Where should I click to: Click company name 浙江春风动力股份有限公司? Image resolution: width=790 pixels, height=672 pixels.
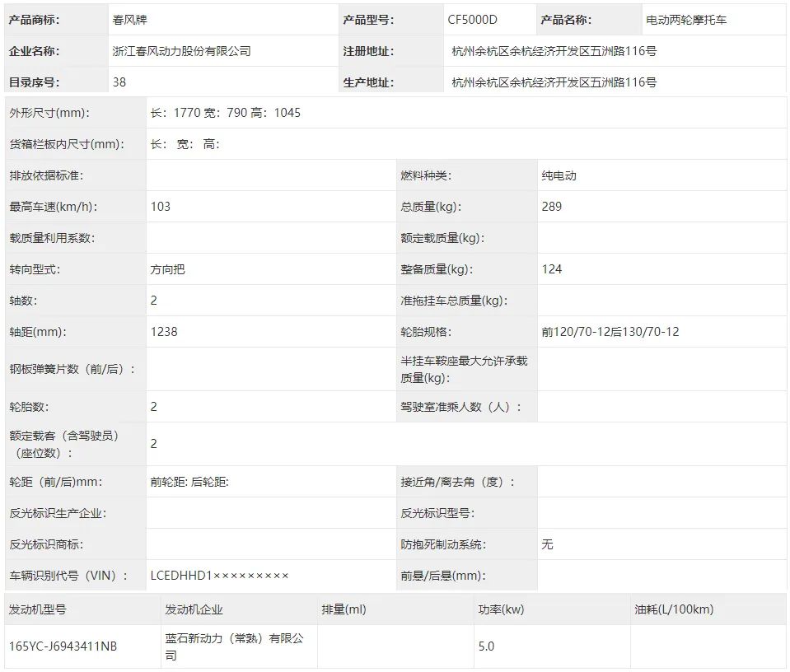pyautogui.click(x=181, y=51)
